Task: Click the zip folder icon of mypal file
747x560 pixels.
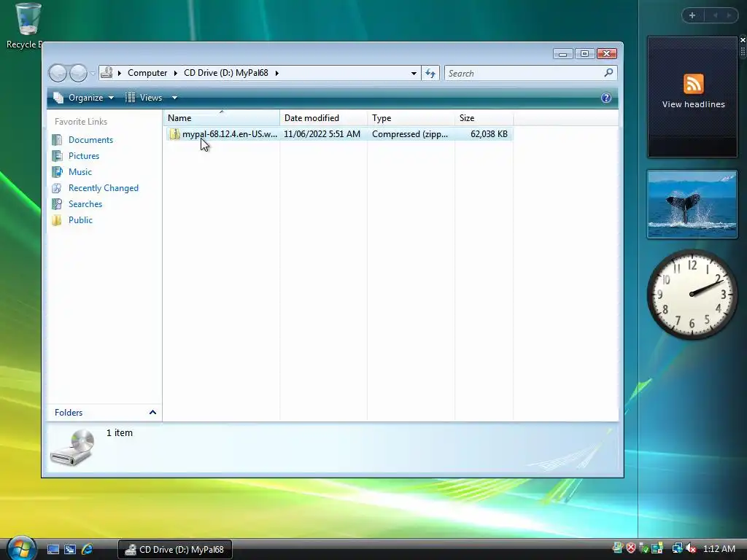Action: pos(175,134)
